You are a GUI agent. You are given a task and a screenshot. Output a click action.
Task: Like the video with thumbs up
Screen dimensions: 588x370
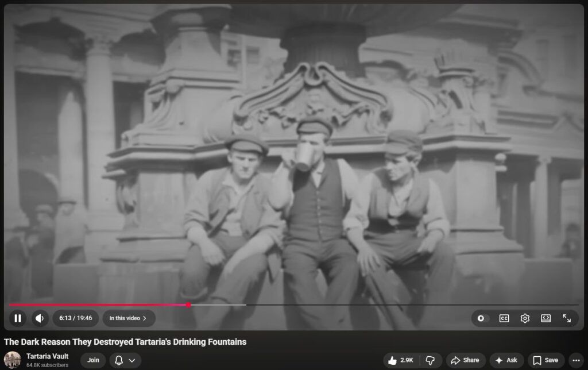click(401, 360)
